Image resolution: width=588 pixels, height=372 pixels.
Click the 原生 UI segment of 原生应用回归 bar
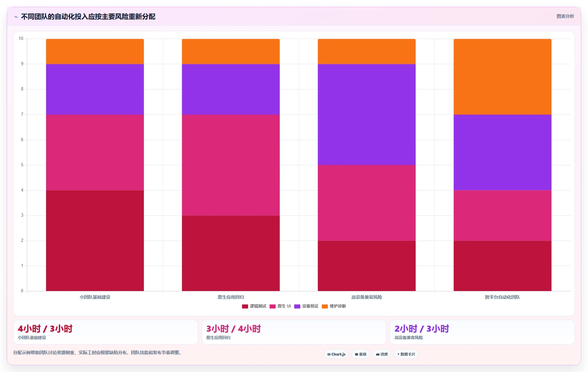tap(231, 165)
